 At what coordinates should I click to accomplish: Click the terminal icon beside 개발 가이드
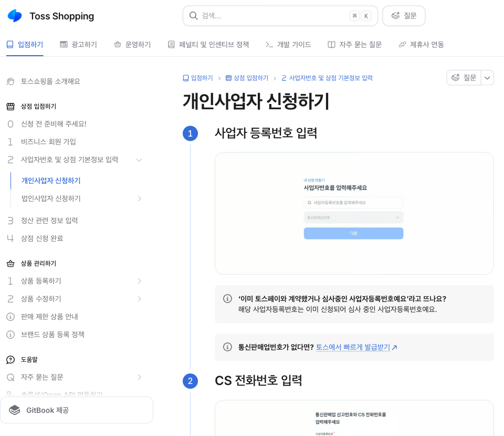269,44
